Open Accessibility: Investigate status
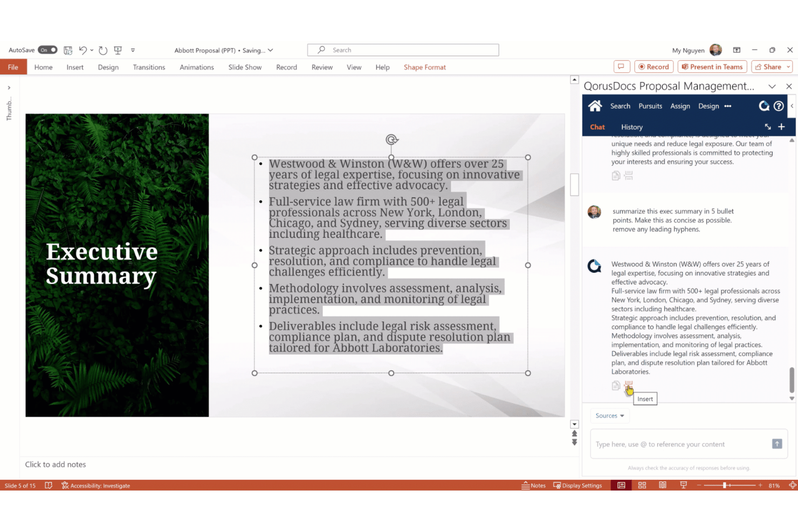This screenshot has width=798, height=532. tap(95, 486)
